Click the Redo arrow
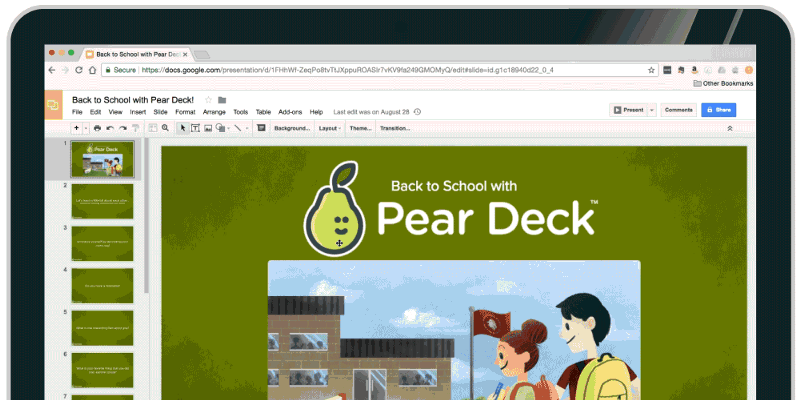This screenshot has width=800, height=400. tap(122, 129)
